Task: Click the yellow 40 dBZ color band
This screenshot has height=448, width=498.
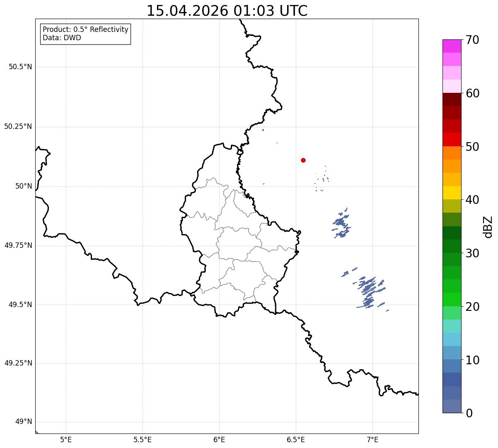Action: (452, 193)
